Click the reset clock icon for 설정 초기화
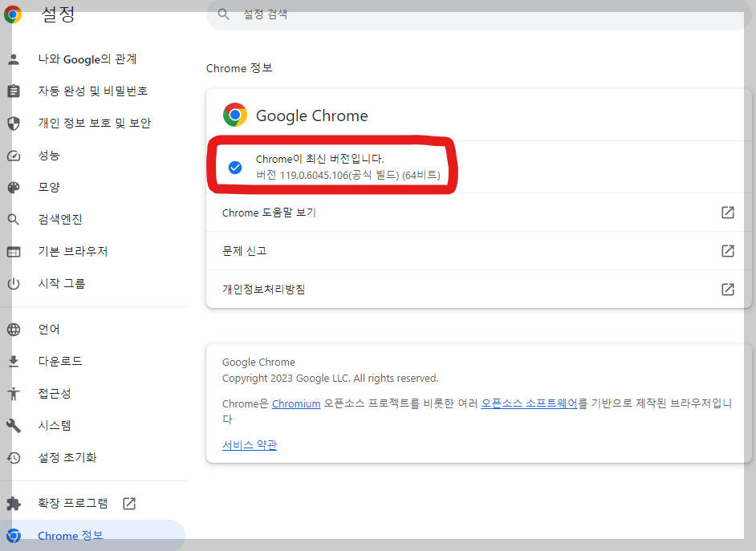Image resolution: width=756 pixels, height=551 pixels. [14, 457]
